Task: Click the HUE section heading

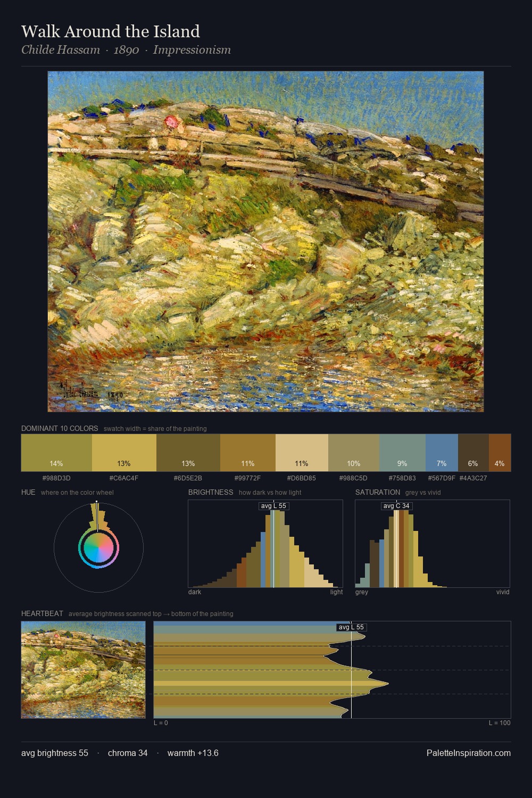Action: [x=28, y=492]
